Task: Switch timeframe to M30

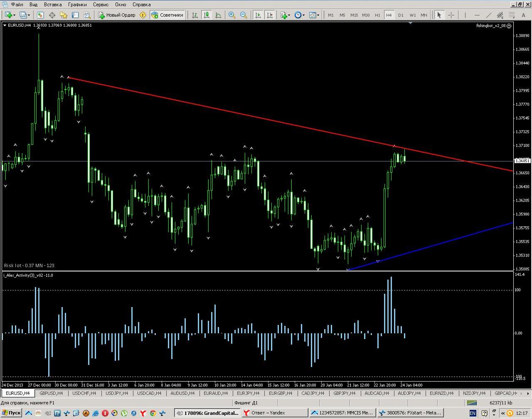Action: (x=366, y=15)
